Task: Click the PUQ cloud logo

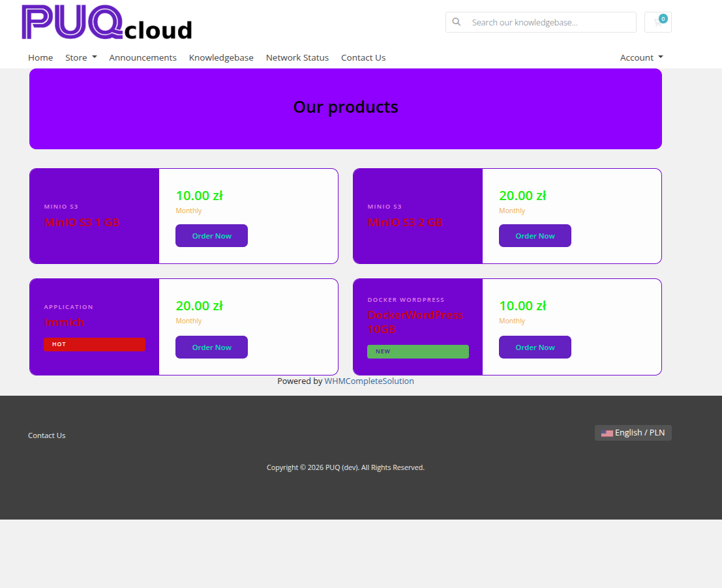Action: pos(107,23)
